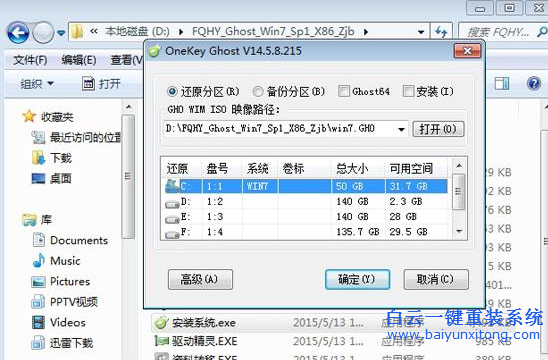Click the folder icon in address bar

coord(77,32)
